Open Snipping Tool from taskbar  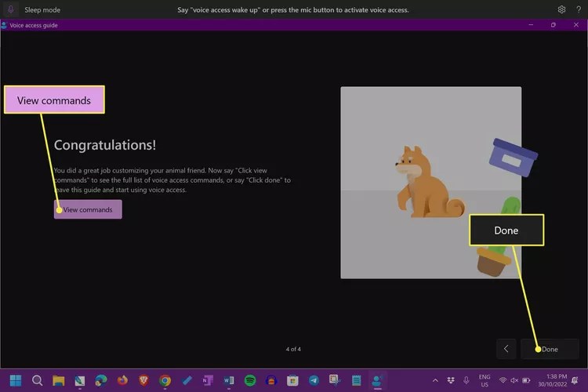click(x=335, y=380)
